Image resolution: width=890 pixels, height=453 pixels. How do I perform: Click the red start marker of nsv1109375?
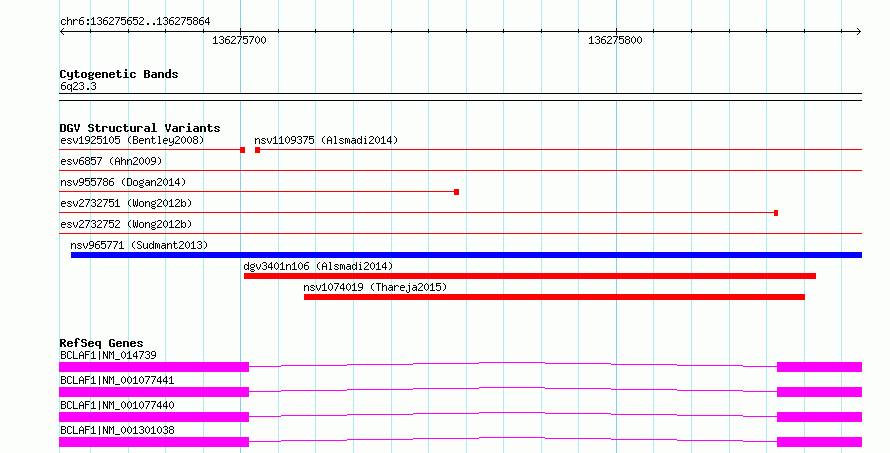click(x=258, y=150)
